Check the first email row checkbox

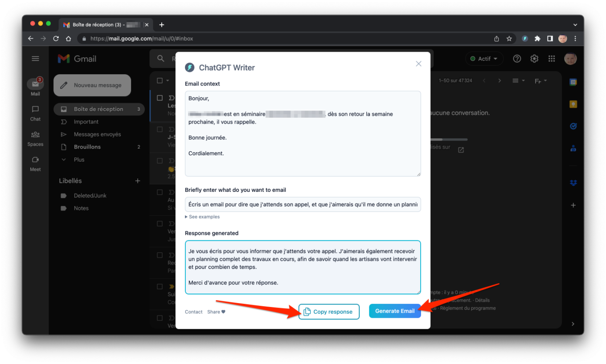click(x=160, y=97)
